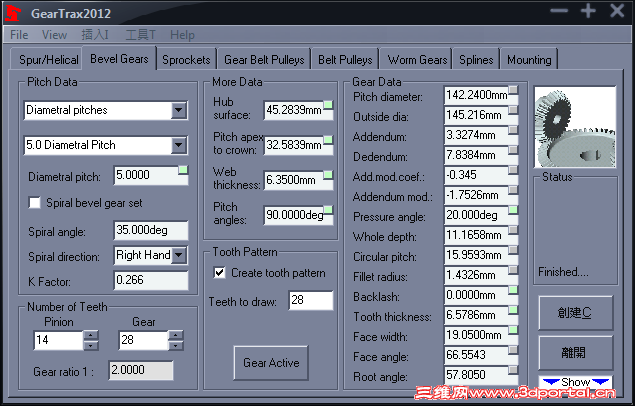Click the 創建C create button
The height and width of the screenshot is (406, 635).
coord(575,313)
